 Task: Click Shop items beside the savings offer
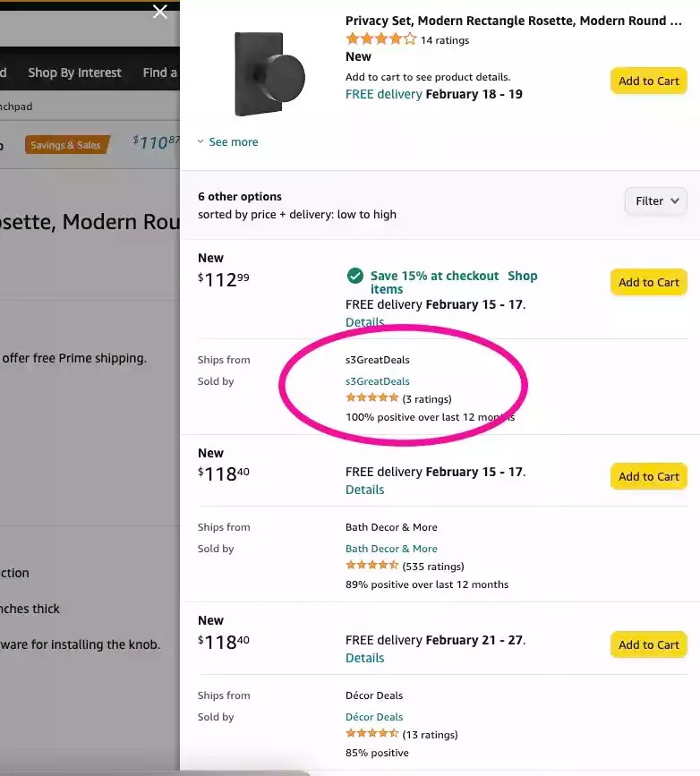[523, 276]
